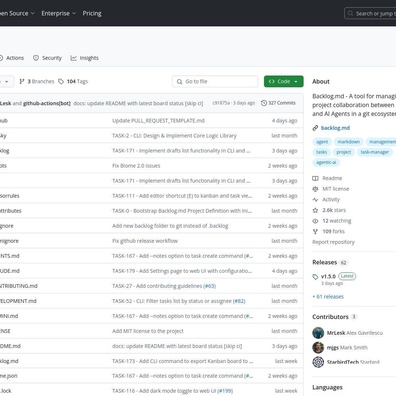Click the code brackets icon on Code button
Screen dimensions: 396x396
pos(272,81)
